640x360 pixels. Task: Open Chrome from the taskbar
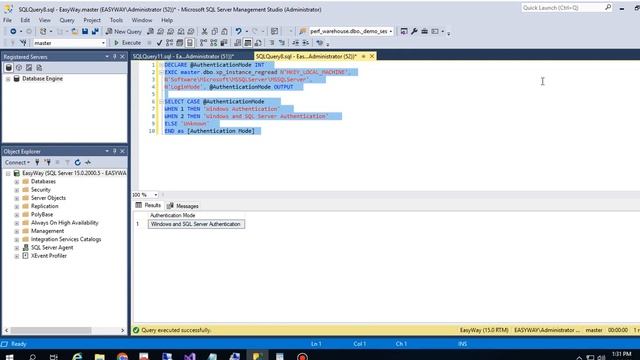coord(122,356)
